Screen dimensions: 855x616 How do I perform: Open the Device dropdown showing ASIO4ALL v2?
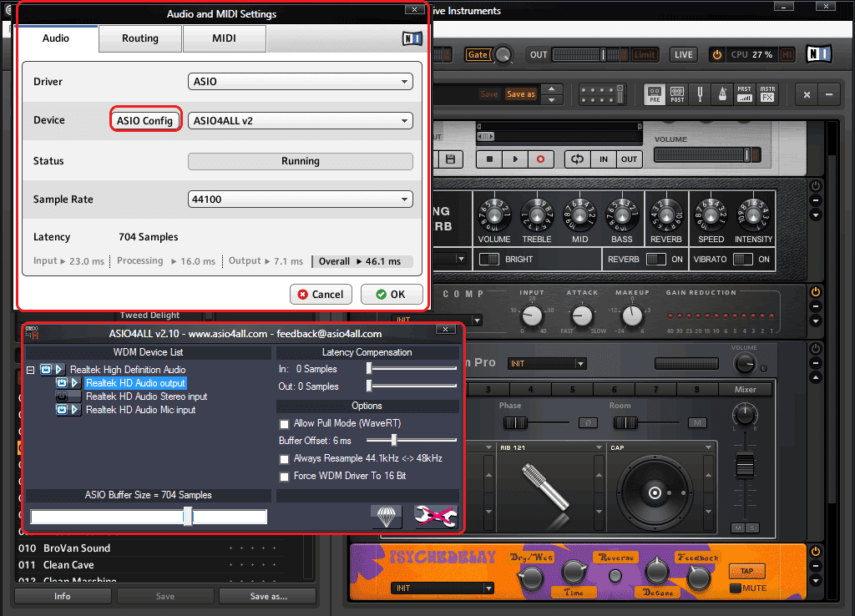pos(301,120)
